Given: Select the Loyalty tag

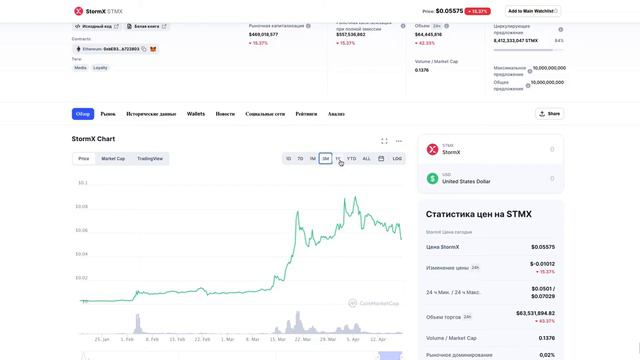Looking at the screenshot, I should tap(100, 68).
